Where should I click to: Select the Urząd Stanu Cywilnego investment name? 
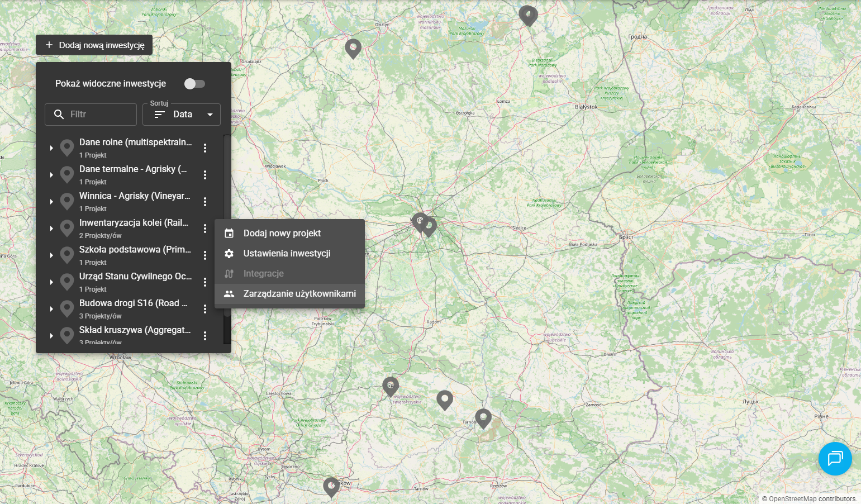[135, 277]
